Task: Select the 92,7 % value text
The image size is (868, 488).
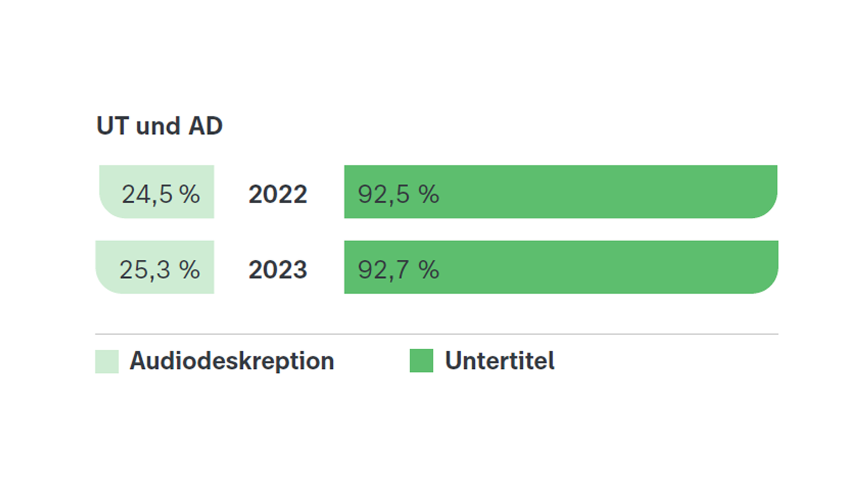Action: 398,270
